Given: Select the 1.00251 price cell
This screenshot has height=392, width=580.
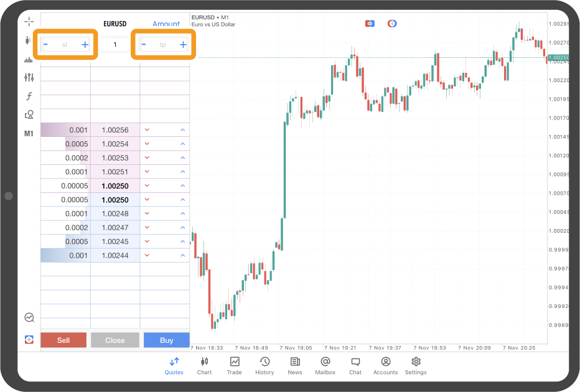Looking at the screenshot, I should click(x=115, y=172).
